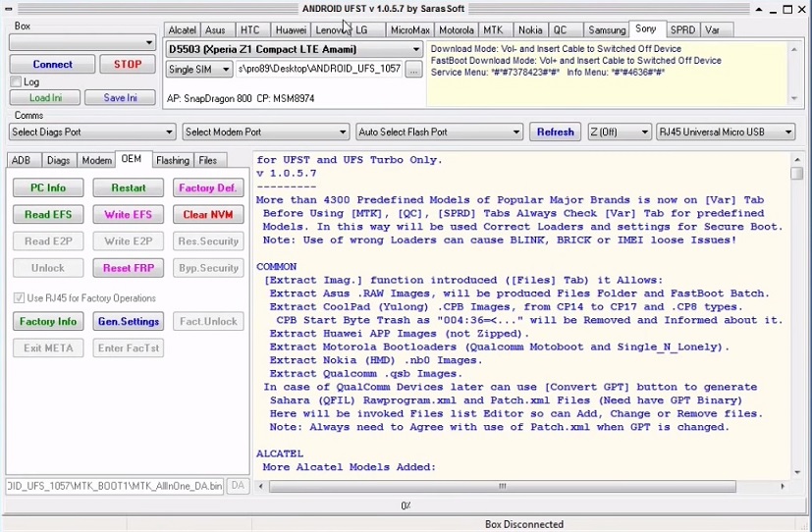The image size is (812, 532).
Task: Click the Reset FRP button
Action: point(129,268)
